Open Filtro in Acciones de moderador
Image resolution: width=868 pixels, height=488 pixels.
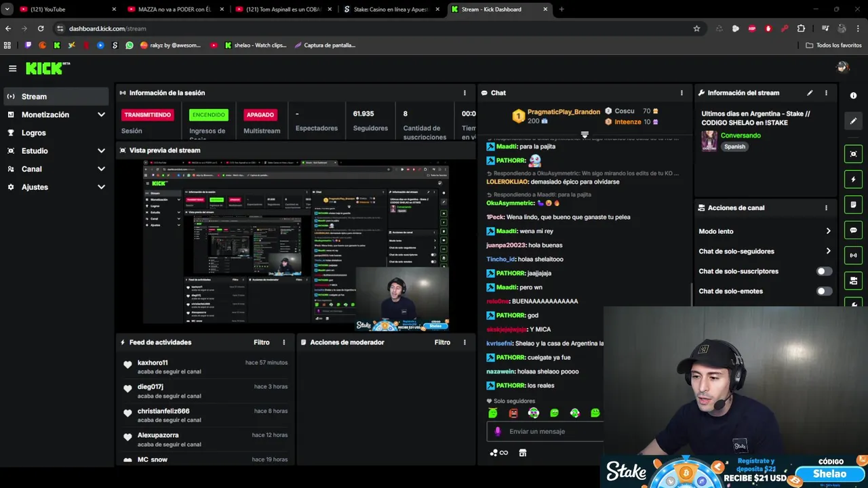click(442, 342)
